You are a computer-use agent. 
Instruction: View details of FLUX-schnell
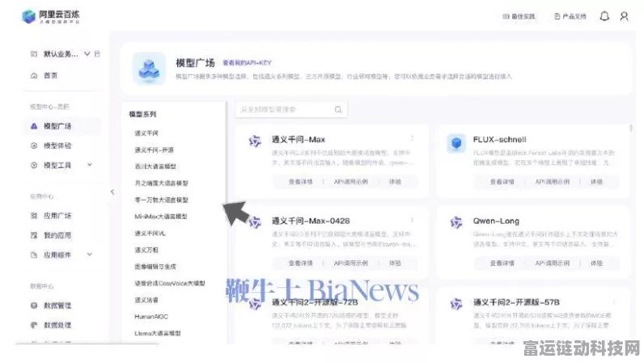(502, 181)
